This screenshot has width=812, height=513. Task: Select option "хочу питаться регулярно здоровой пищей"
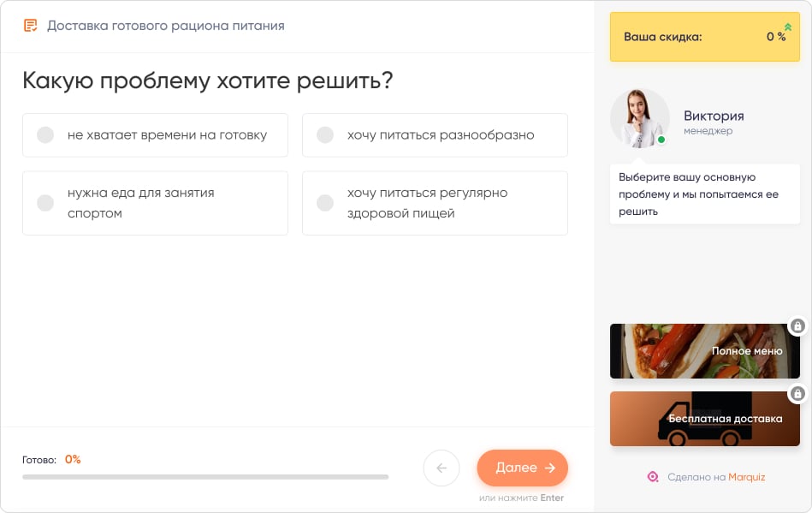click(435, 203)
